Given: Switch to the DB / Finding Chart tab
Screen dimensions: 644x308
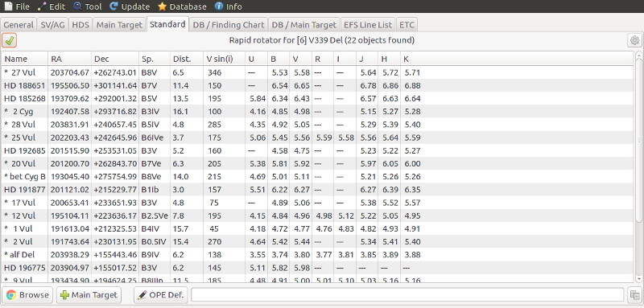Looking at the screenshot, I should click(x=229, y=25).
